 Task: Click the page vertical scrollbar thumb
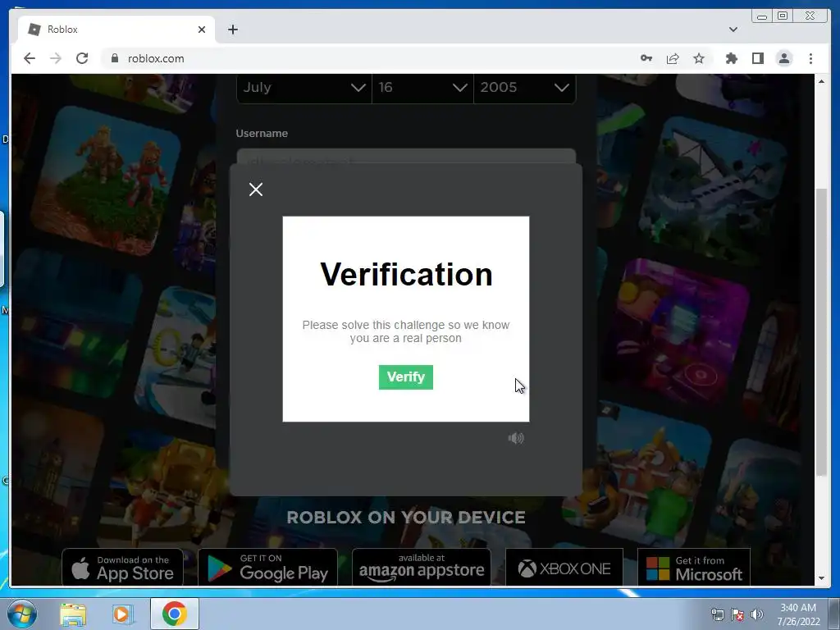pyautogui.click(x=821, y=332)
